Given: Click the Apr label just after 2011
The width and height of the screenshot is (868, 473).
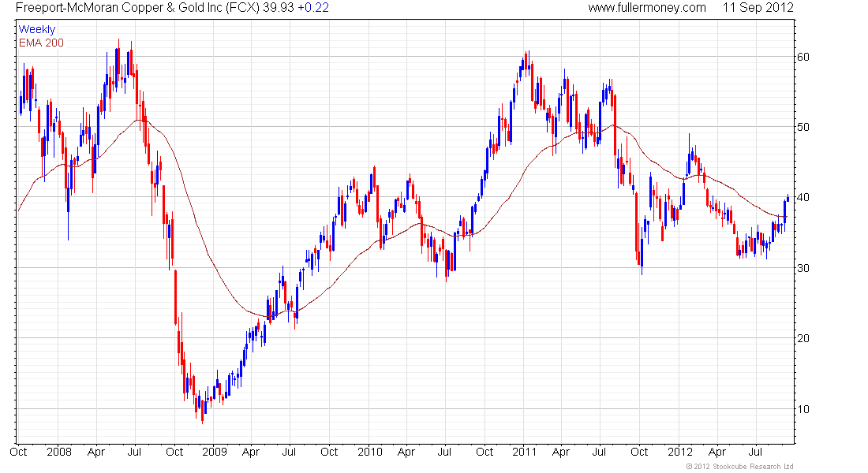Looking at the screenshot, I should point(561,452).
